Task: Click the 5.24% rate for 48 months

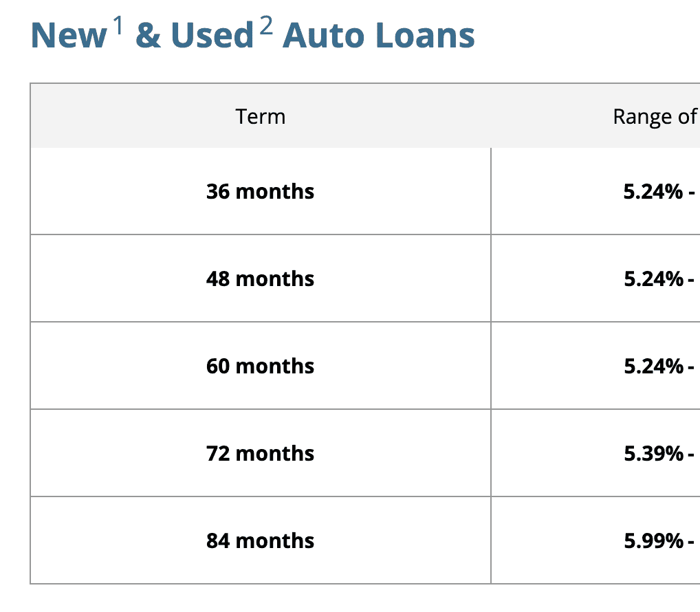Action: (x=653, y=278)
